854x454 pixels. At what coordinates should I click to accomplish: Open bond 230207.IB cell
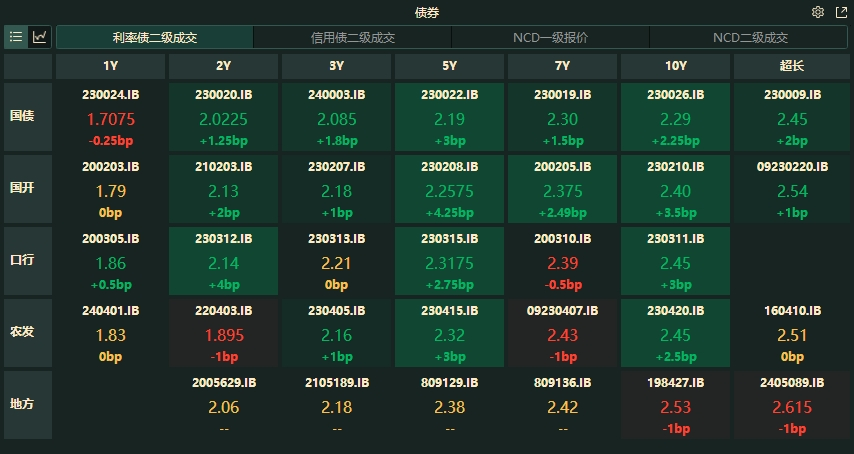(337, 188)
